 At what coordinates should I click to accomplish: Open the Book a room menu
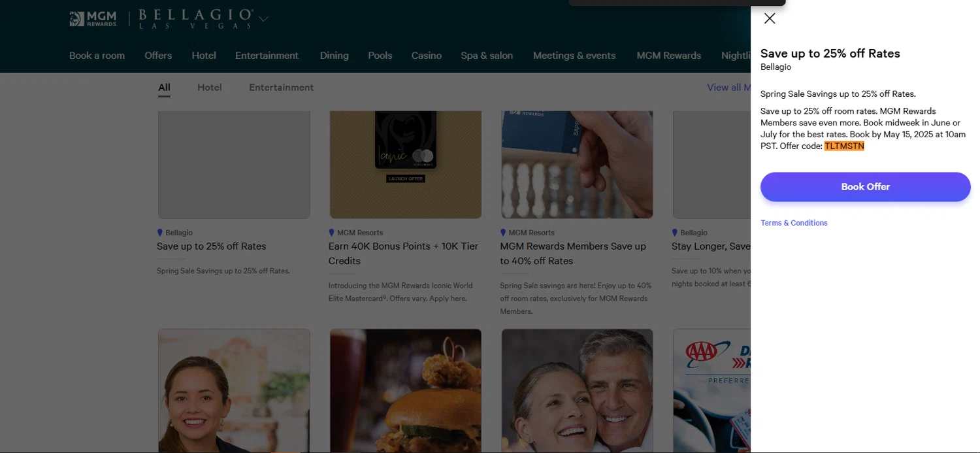point(97,56)
